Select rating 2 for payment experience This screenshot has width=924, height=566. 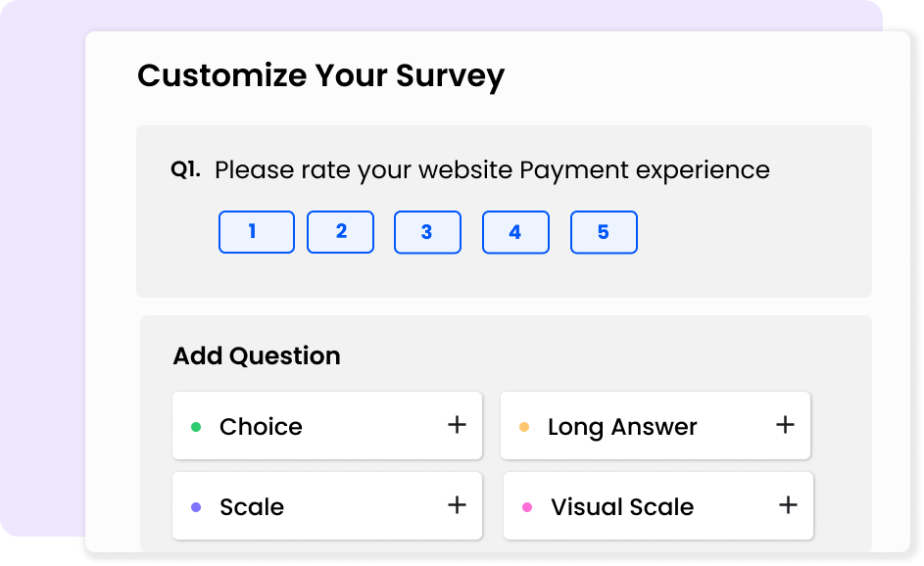(x=341, y=232)
